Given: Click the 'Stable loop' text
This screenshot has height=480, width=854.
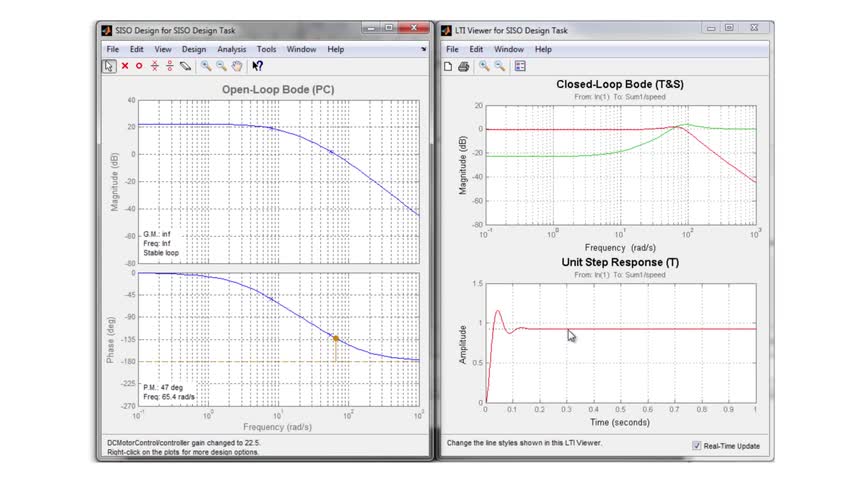Looking at the screenshot, I should 161,253.
